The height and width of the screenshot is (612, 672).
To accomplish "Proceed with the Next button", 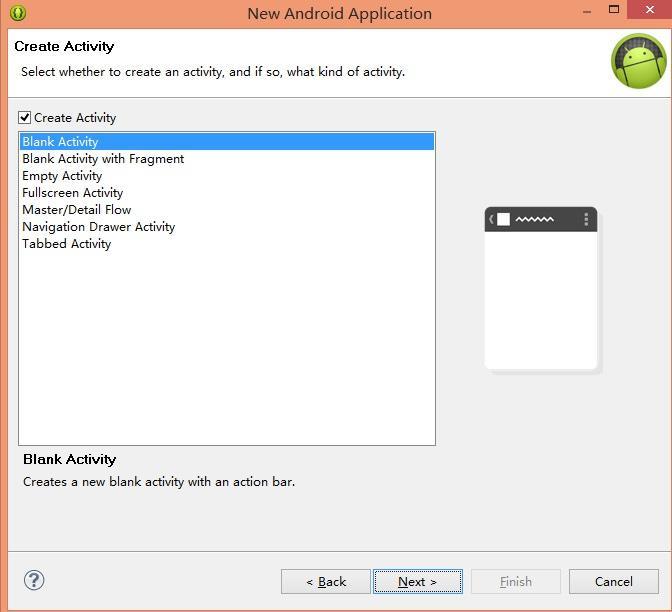I will 417,581.
